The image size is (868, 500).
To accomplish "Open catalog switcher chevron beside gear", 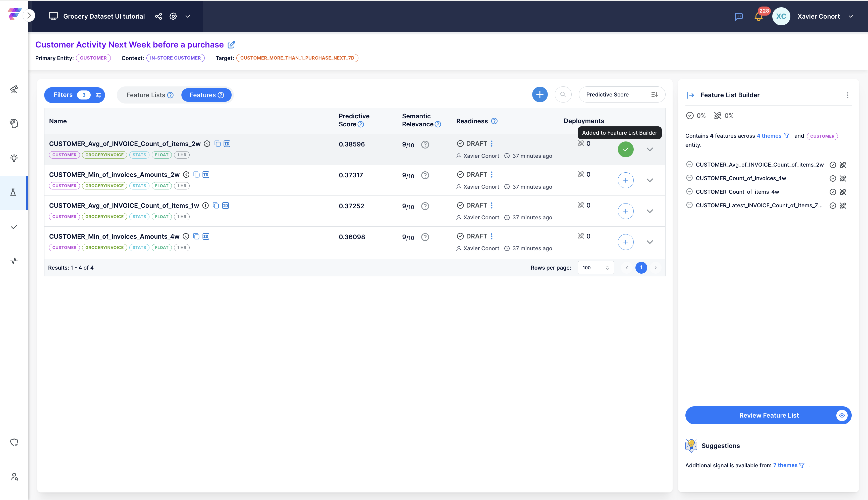I will [188, 17].
